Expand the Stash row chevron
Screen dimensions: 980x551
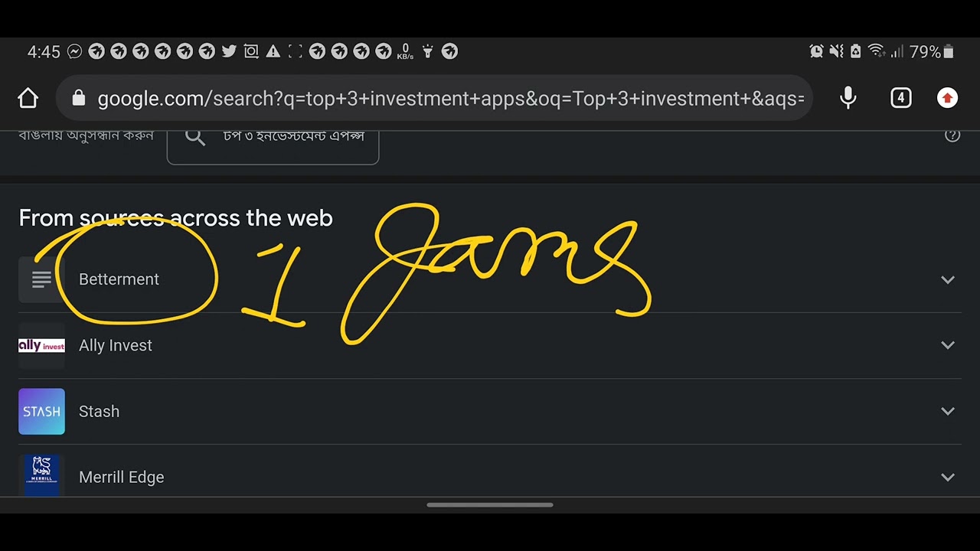coord(948,411)
